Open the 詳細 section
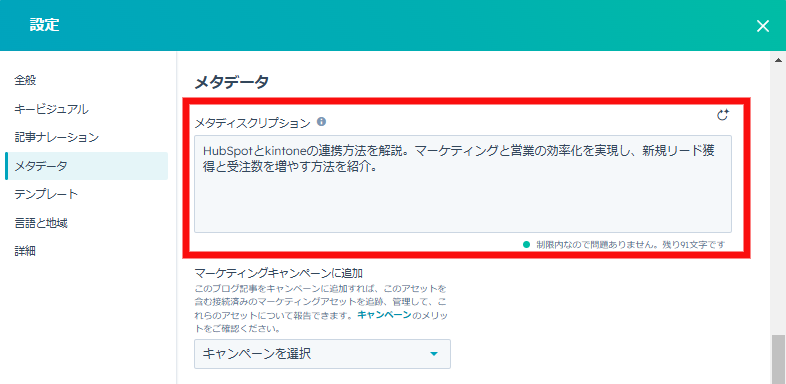This screenshot has width=786, height=384. (25, 252)
